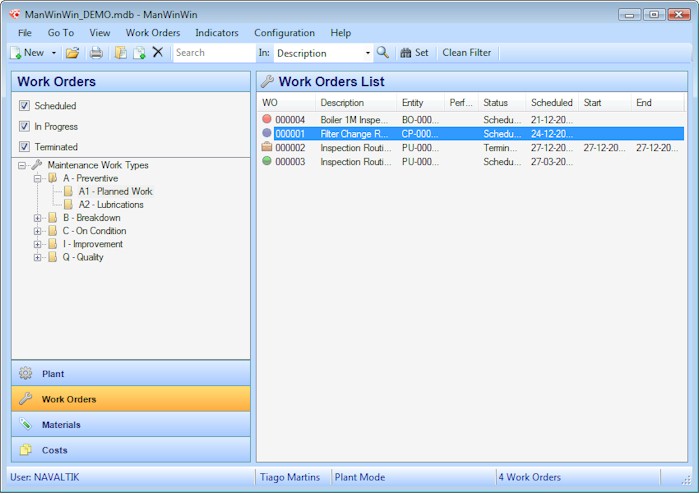Click the New document icon
Image resolution: width=700 pixels, height=494 pixels.
coord(16,53)
